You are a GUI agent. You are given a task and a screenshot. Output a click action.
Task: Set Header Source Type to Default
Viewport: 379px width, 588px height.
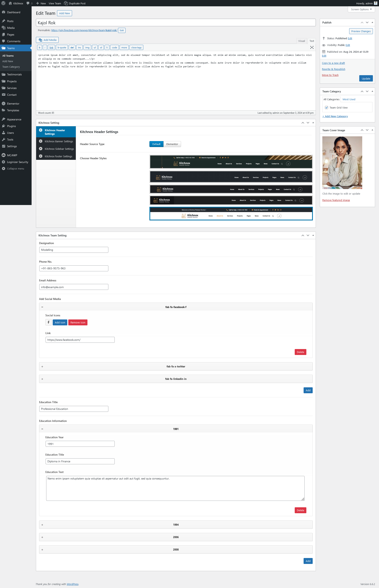point(156,144)
